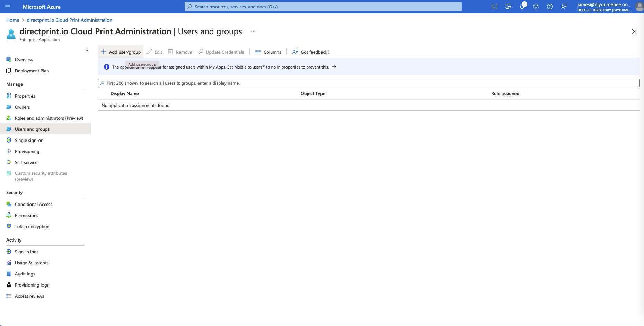Click the feedback icon in the top bar

(x=564, y=7)
